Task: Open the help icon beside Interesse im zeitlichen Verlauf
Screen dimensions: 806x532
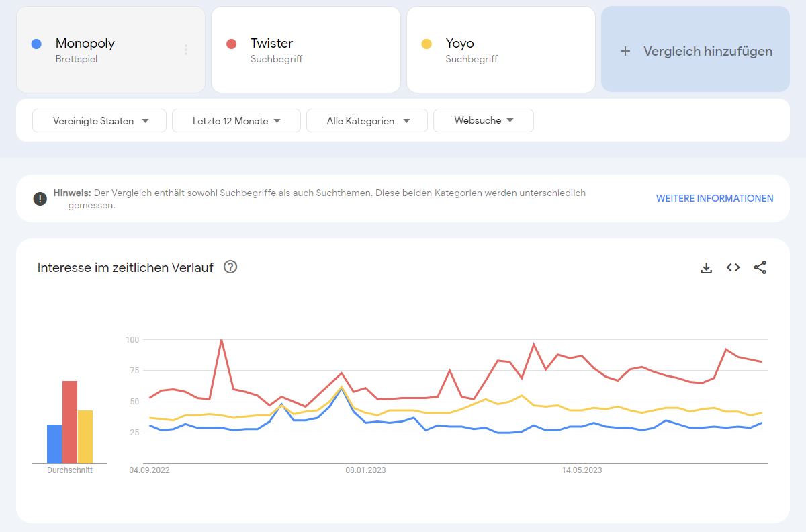Action: point(230,267)
